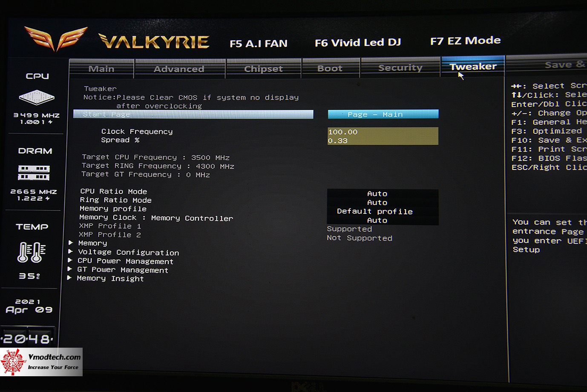The height and width of the screenshot is (392, 587).
Task: Open the Security tab
Action: click(400, 67)
